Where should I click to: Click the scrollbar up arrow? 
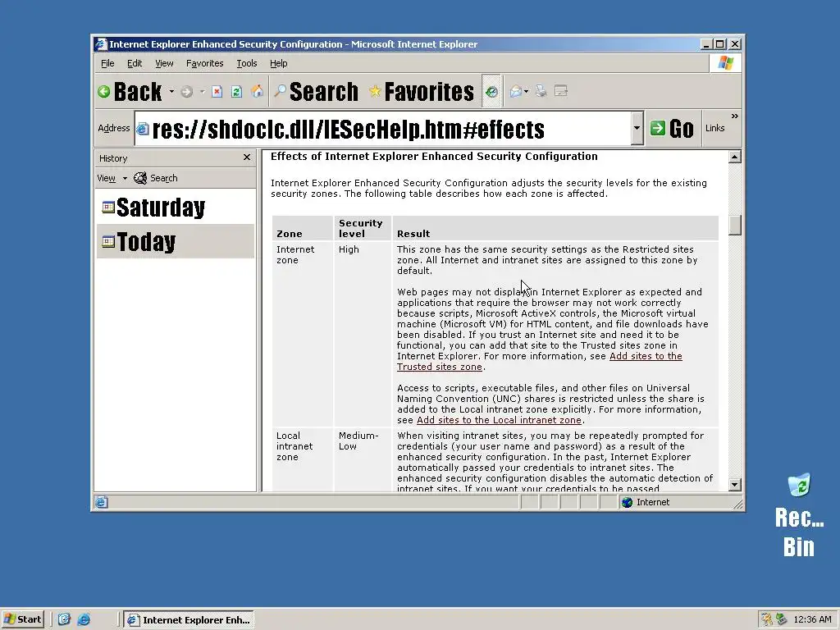[x=735, y=157]
